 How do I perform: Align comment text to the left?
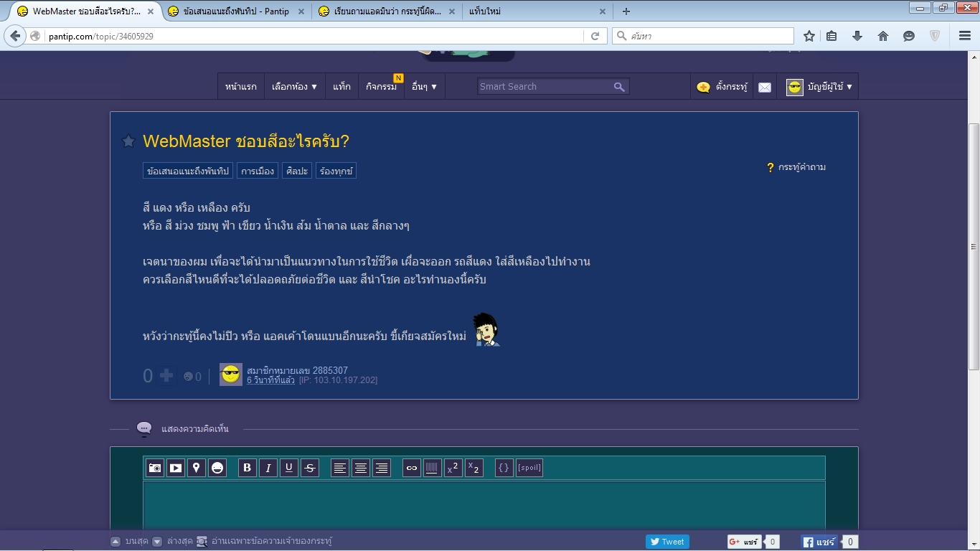(340, 468)
